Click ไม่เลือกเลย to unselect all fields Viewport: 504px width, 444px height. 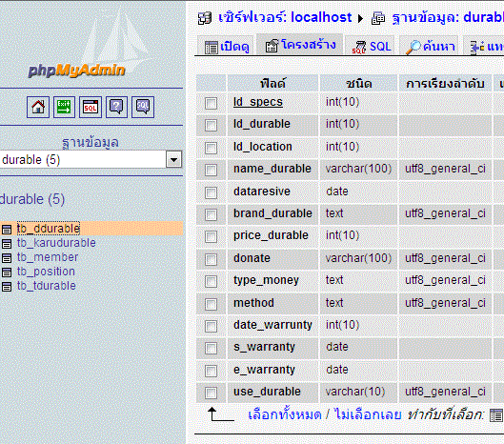pyautogui.click(x=368, y=414)
